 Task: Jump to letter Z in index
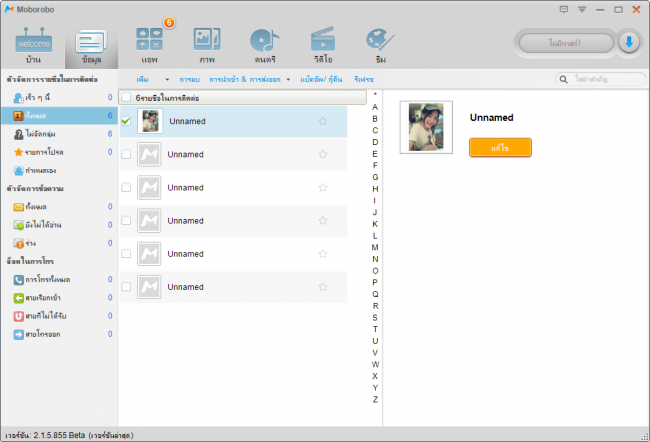[375, 400]
